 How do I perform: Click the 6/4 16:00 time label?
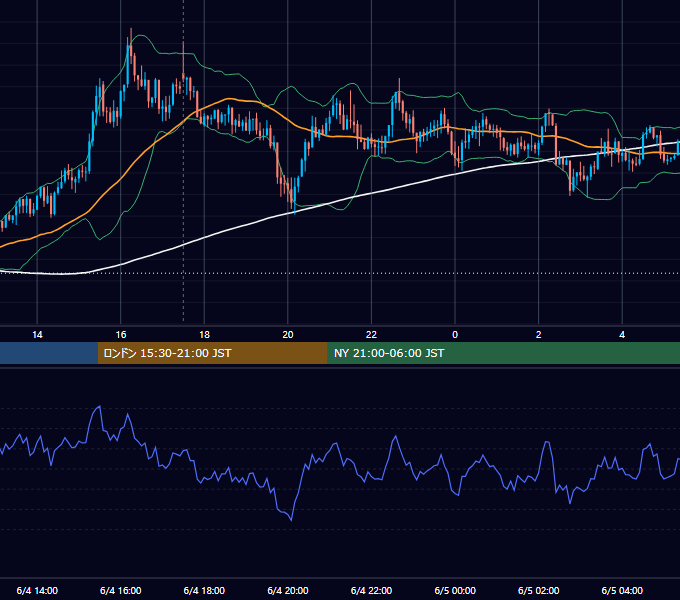pyautogui.click(x=121, y=590)
